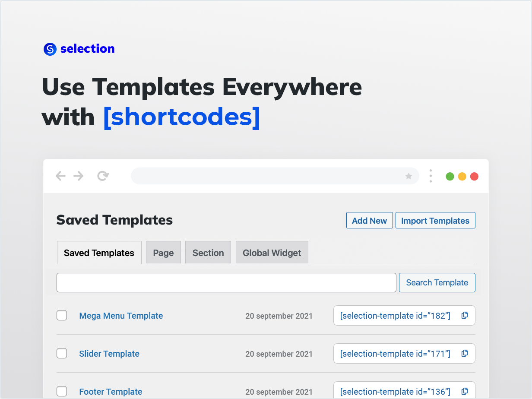
Task: Copy shortcode for template id 171
Action: pos(465,354)
